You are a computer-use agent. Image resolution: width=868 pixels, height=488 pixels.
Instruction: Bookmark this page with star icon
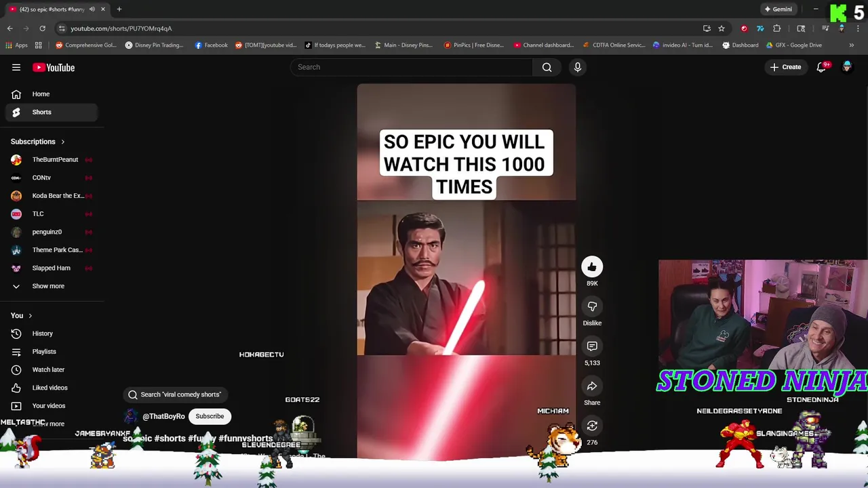tap(722, 28)
